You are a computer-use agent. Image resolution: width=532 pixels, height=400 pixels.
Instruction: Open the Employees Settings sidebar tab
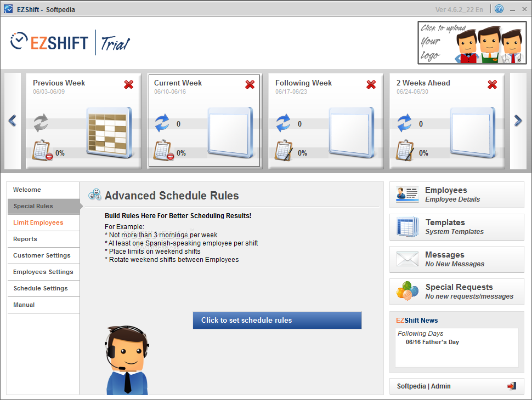click(x=43, y=272)
